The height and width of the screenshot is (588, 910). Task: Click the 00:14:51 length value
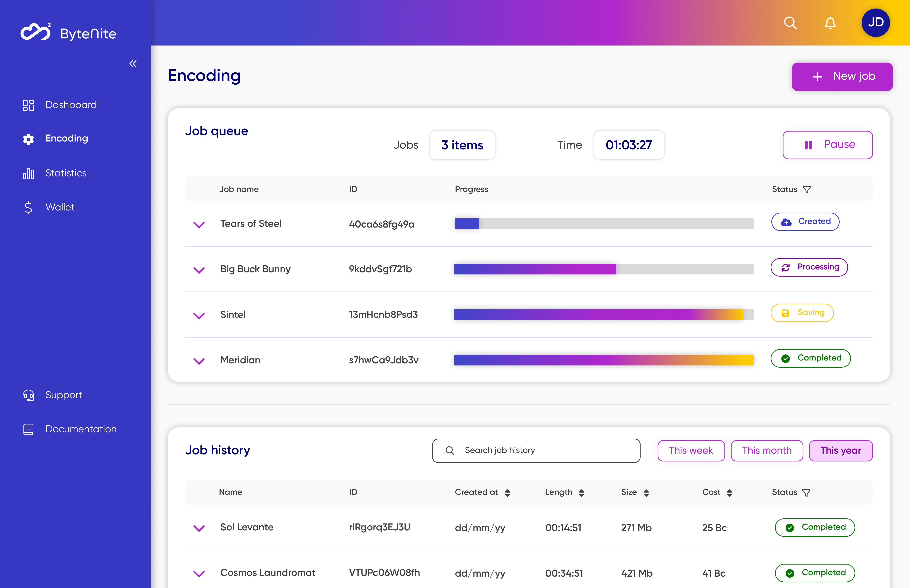(563, 528)
